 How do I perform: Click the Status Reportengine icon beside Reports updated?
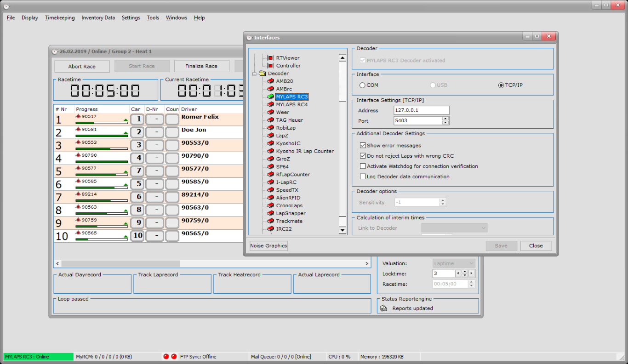pos(384,308)
